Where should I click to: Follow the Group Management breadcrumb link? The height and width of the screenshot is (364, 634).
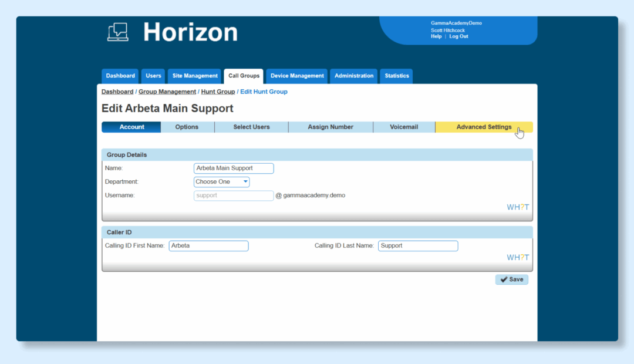pyautogui.click(x=167, y=92)
